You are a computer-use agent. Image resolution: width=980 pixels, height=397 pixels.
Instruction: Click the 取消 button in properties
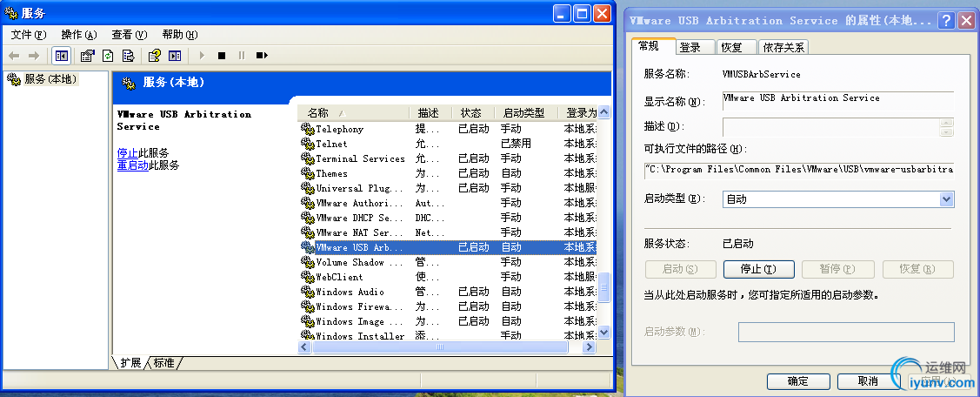click(x=868, y=381)
